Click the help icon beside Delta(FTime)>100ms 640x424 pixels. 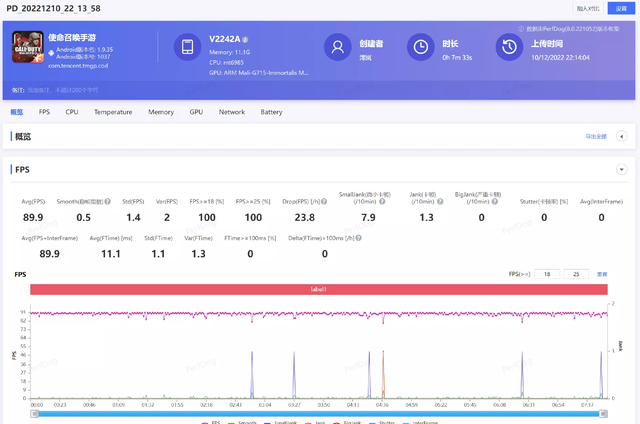coord(357,237)
